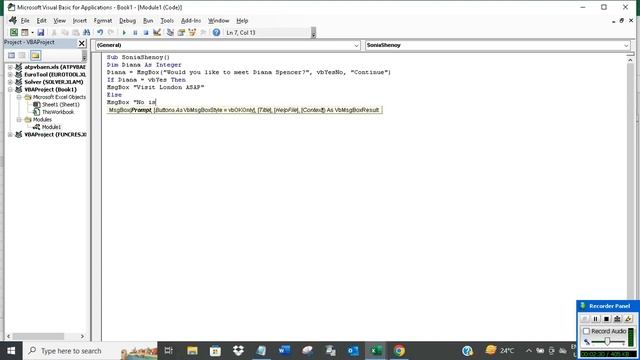The height and width of the screenshot is (360, 640).
Task: Open the Window menu
Action: pyautogui.click(x=218, y=20)
